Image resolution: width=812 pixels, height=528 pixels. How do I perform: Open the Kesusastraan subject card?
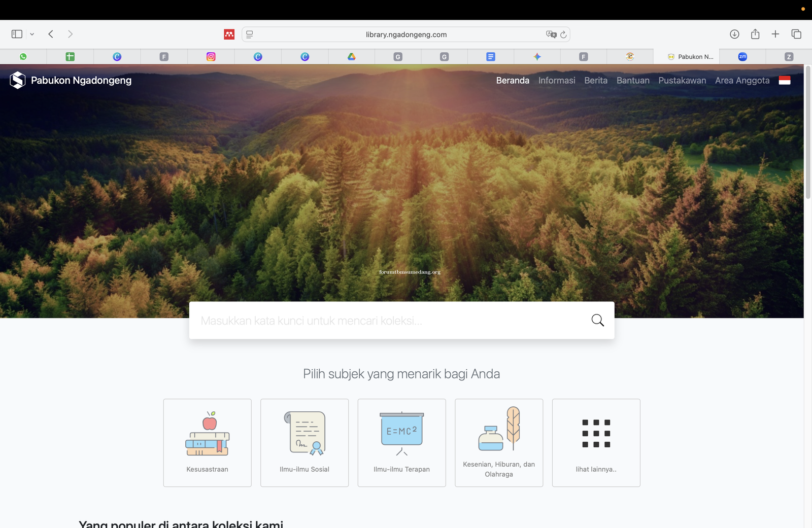point(207,442)
